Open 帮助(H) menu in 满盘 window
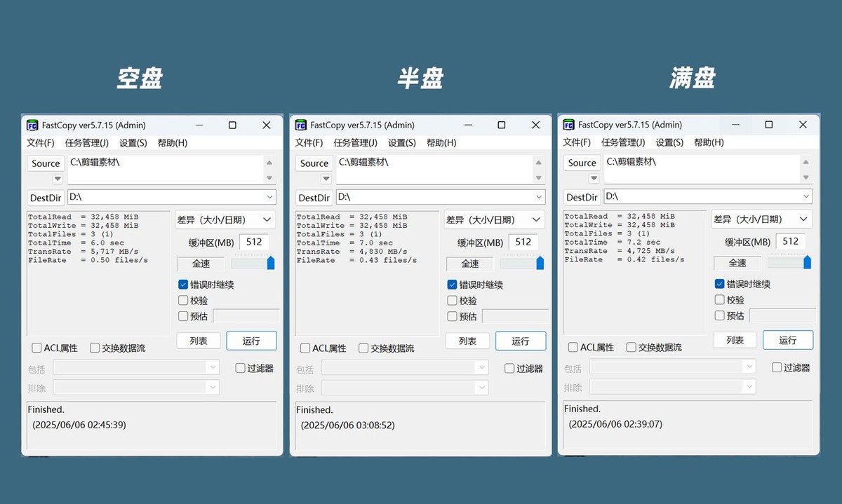842x504 pixels. [709, 142]
